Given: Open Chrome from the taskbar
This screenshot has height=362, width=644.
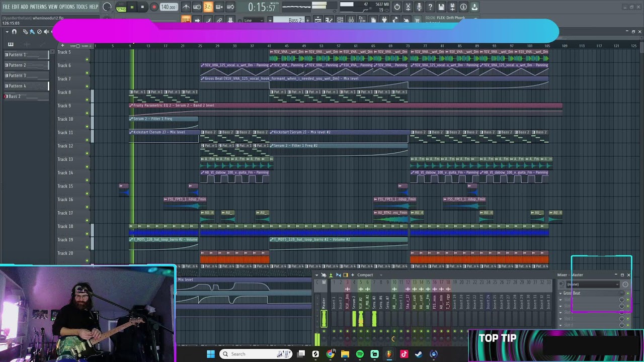Looking at the screenshot, I should pos(330,354).
